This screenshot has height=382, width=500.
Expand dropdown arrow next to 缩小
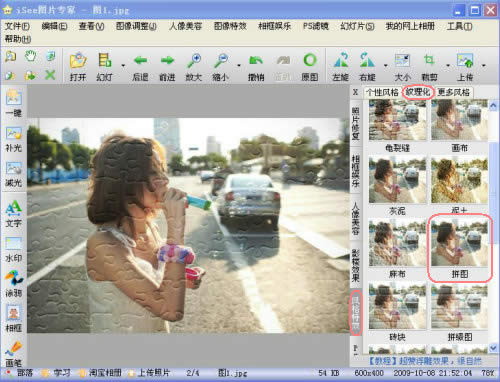coord(239,65)
